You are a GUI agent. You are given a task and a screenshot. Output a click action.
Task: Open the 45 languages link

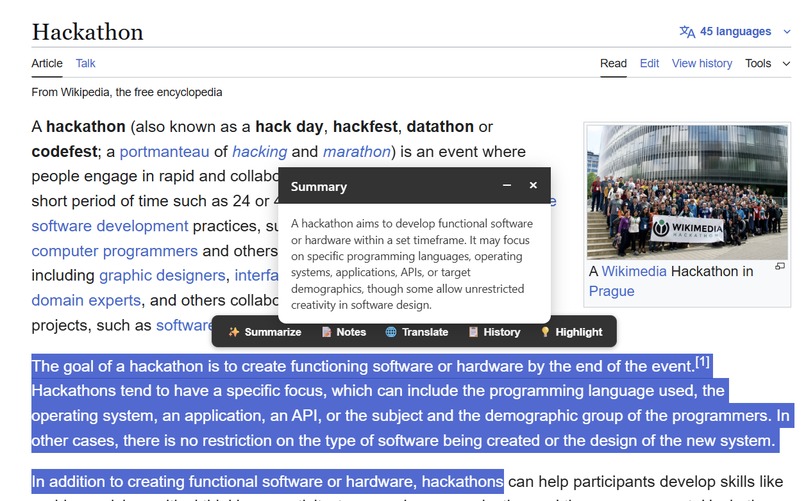click(x=736, y=32)
